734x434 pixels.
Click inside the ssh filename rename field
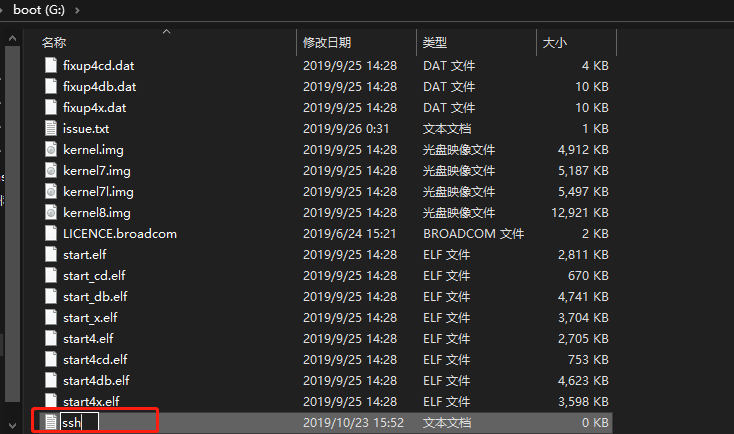(79, 422)
